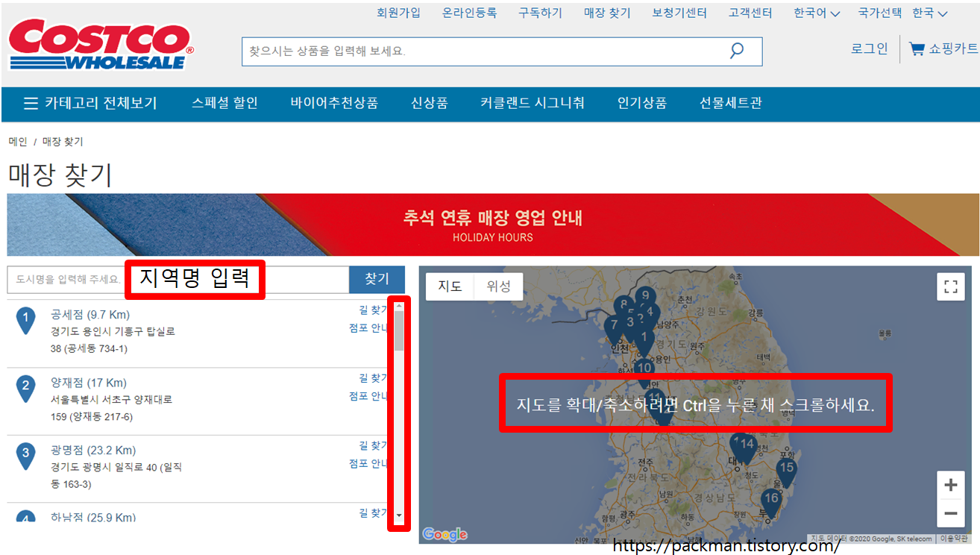The image size is (980, 555).
Task: Click the 메인 breadcrumb link
Action: tap(18, 141)
